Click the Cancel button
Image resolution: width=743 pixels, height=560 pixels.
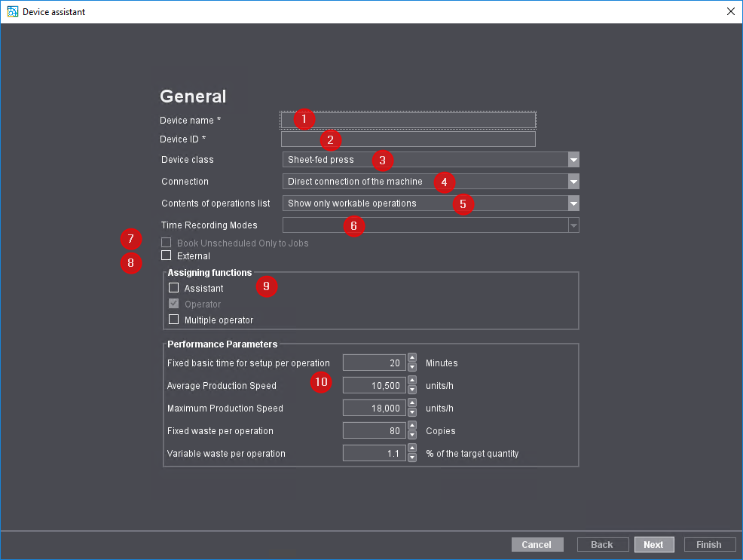(537, 544)
